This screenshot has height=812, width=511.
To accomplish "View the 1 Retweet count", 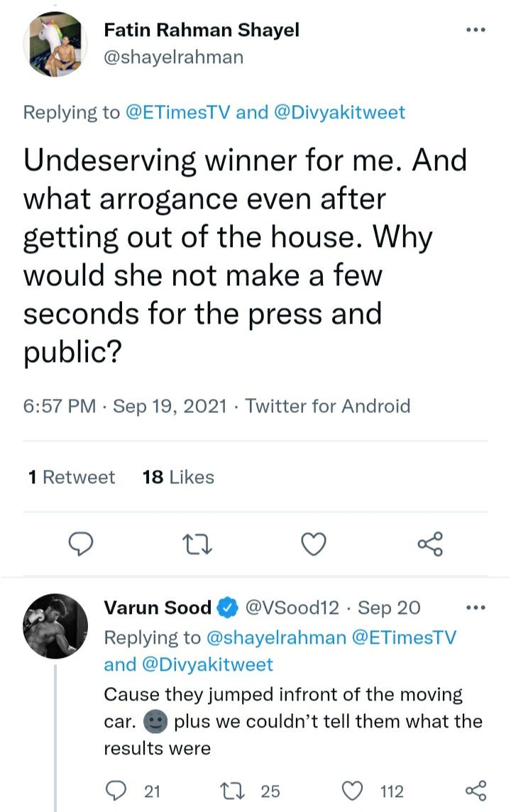I will (71, 477).
